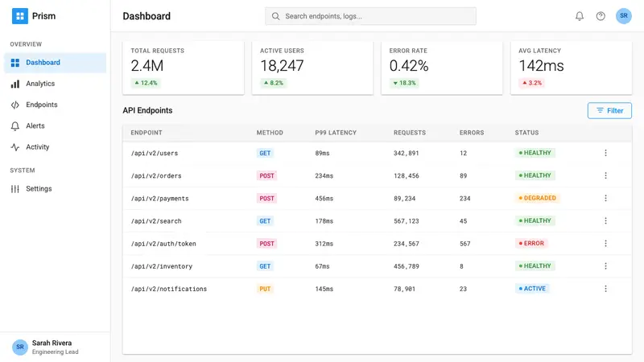Click the DEGRADED status badge
This screenshot has height=362, width=644.
coord(537,198)
